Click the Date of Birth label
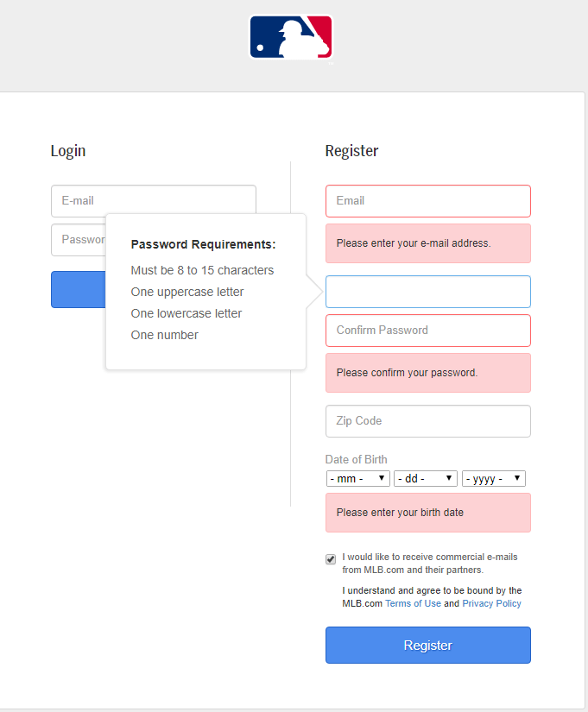588x712 pixels. click(x=356, y=459)
